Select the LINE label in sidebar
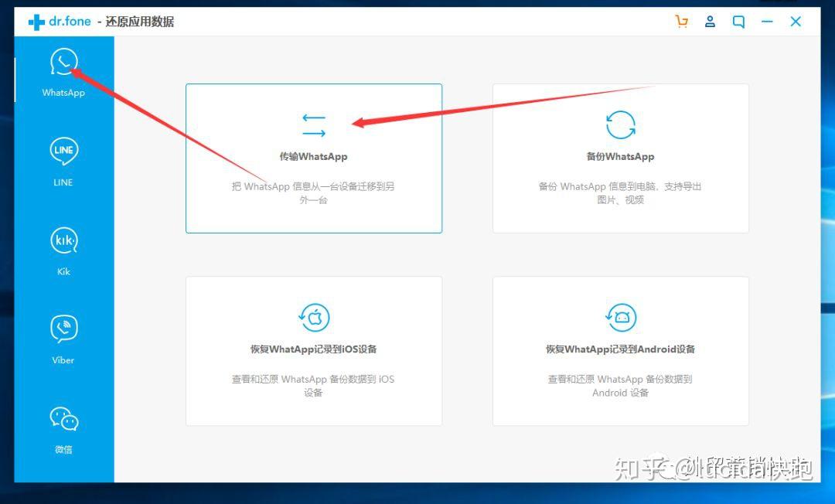Image resolution: width=835 pixels, height=504 pixels. coord(63,182)
